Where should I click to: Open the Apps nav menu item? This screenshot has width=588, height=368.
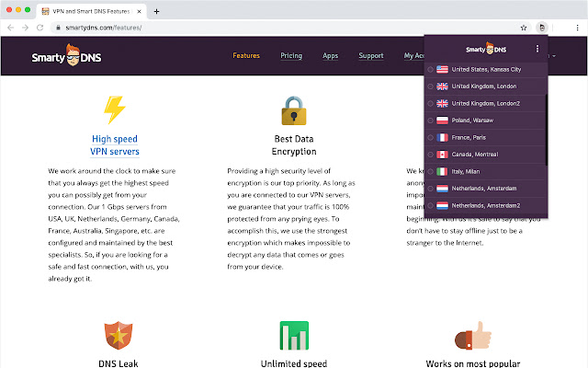point(330,55)
